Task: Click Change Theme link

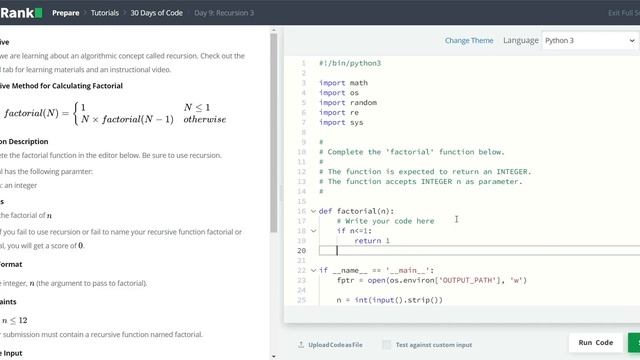Action: coord(469,40)
